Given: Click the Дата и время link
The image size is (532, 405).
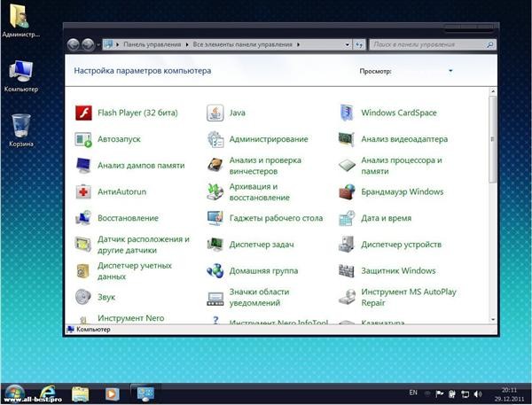Looking at the screenshot, I should click(x=386, y=218).
